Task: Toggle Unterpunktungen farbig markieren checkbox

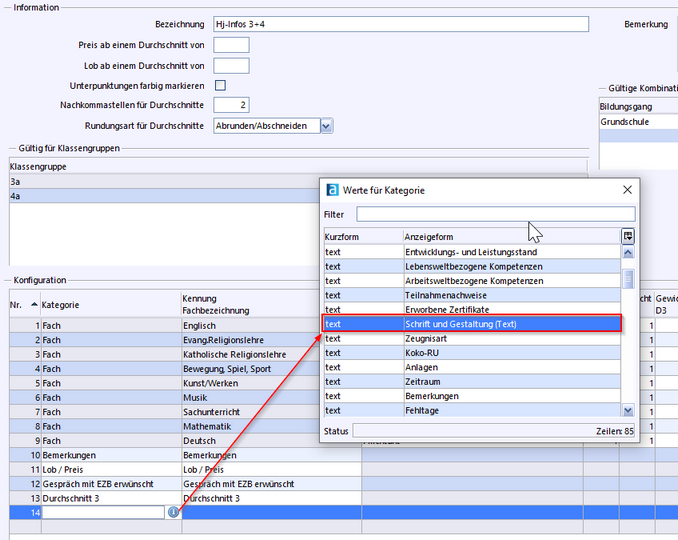Action: point(221,85)
